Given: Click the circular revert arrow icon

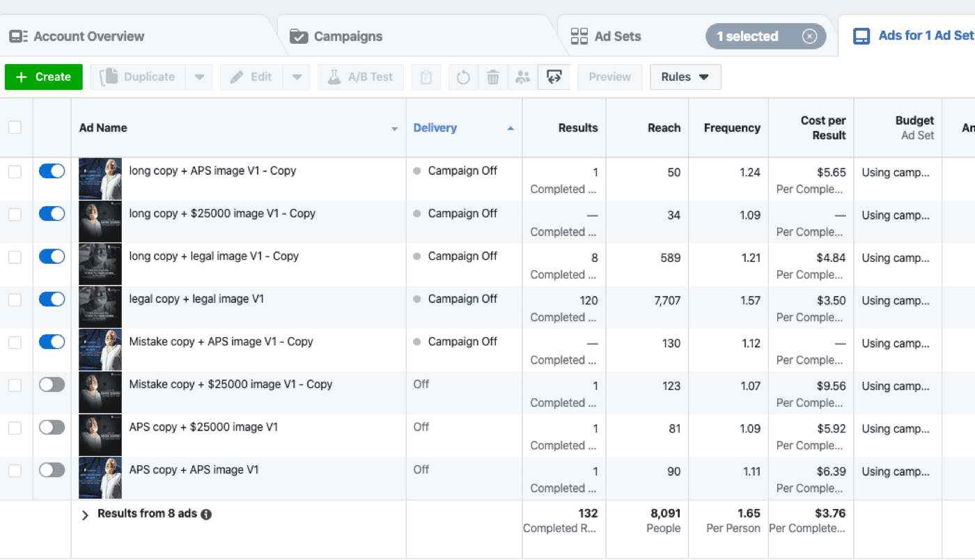Looking at the screenshot, I should point(463,77).
